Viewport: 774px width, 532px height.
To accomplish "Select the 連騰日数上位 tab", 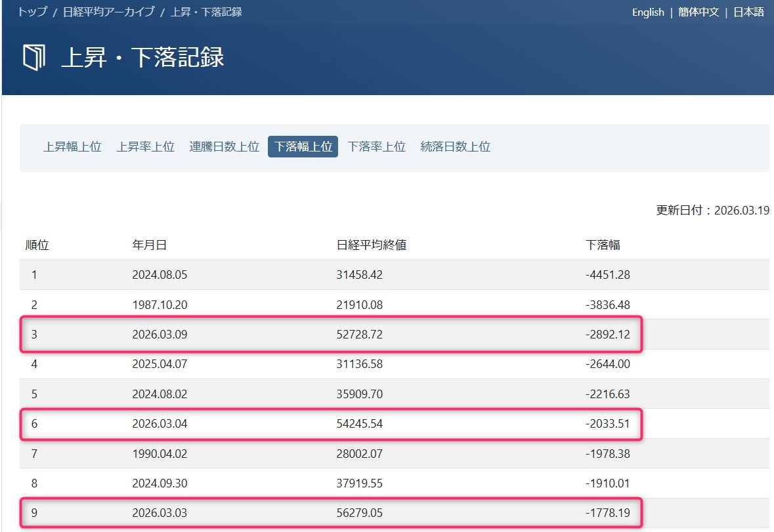I will coord(225,147).
